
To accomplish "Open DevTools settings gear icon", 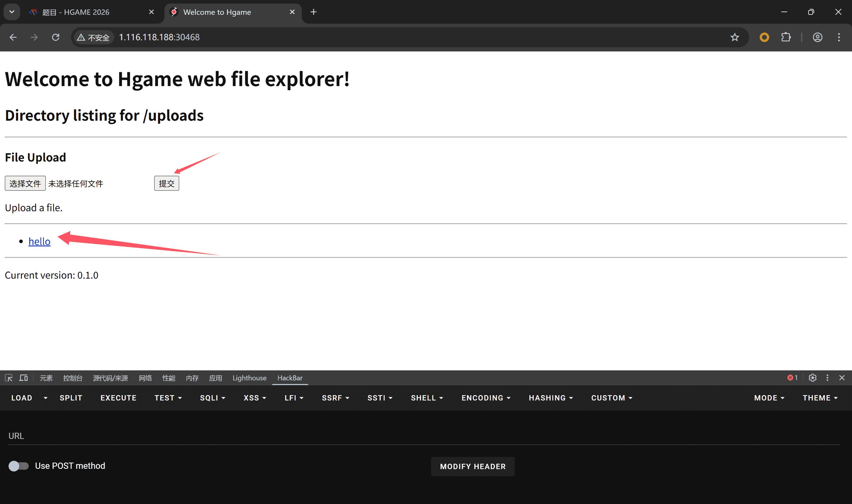I will (812, 378).
